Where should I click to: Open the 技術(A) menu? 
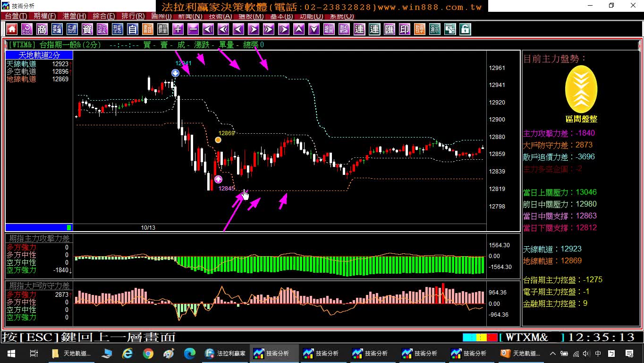[x=220, y=16]
